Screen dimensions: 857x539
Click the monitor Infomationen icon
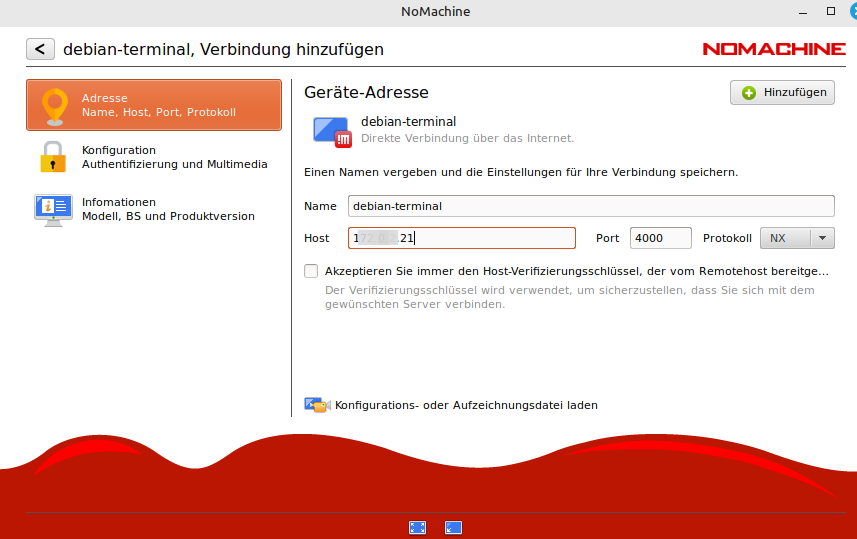click(53, 209)
